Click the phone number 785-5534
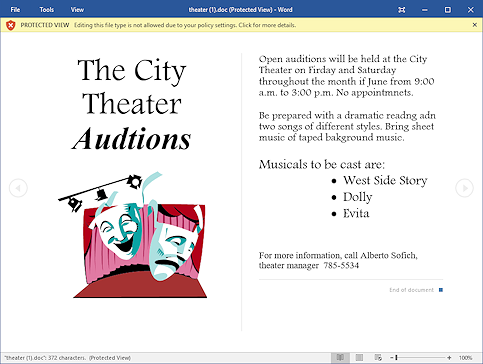Viewport: 483px width, 364px height. point(341,266)
